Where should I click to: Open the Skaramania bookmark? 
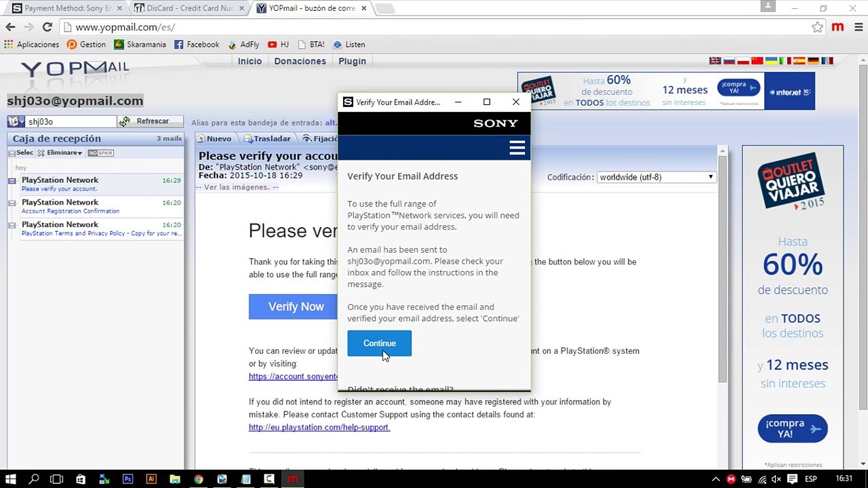pos(140,45)
